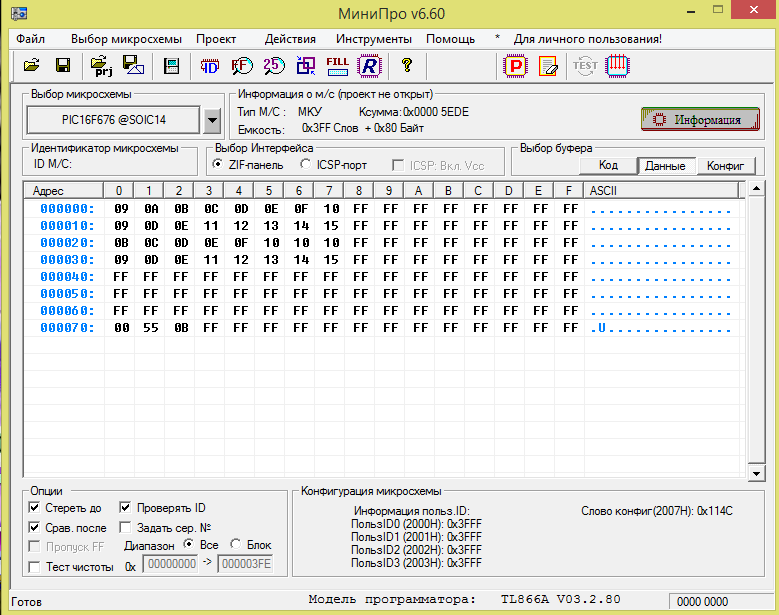Click the save floppy disk icon

click(62, 66)
